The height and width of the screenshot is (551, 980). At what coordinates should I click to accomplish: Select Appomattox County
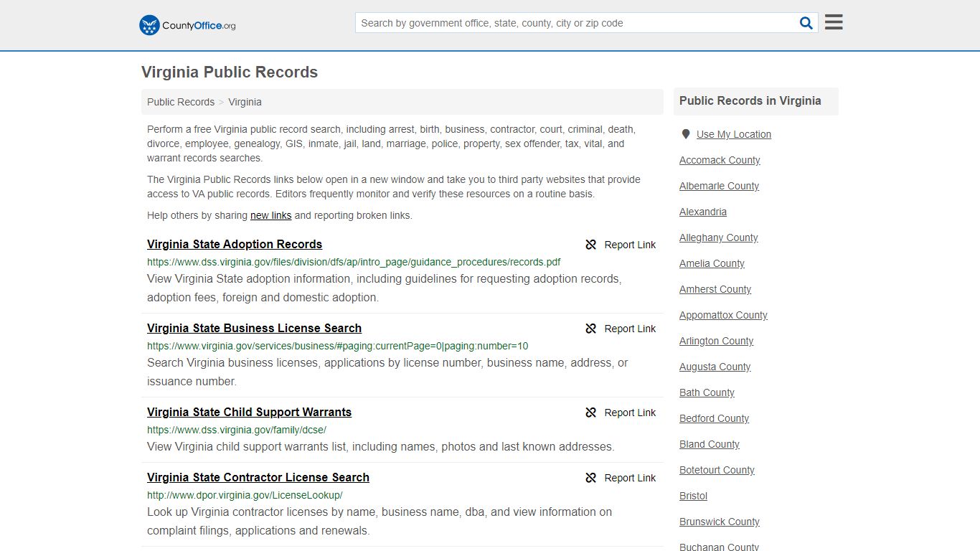723,315
